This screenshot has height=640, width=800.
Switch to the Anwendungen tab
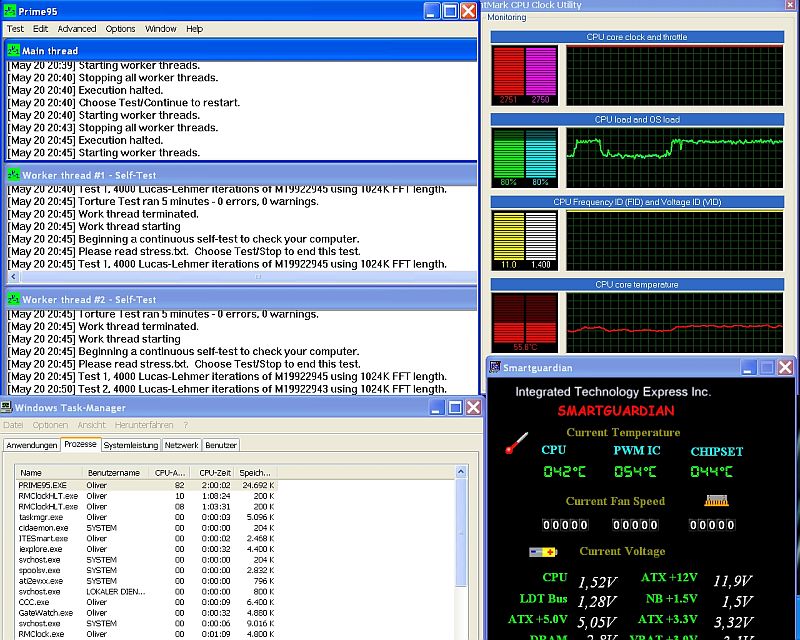[x=32, y=445]
